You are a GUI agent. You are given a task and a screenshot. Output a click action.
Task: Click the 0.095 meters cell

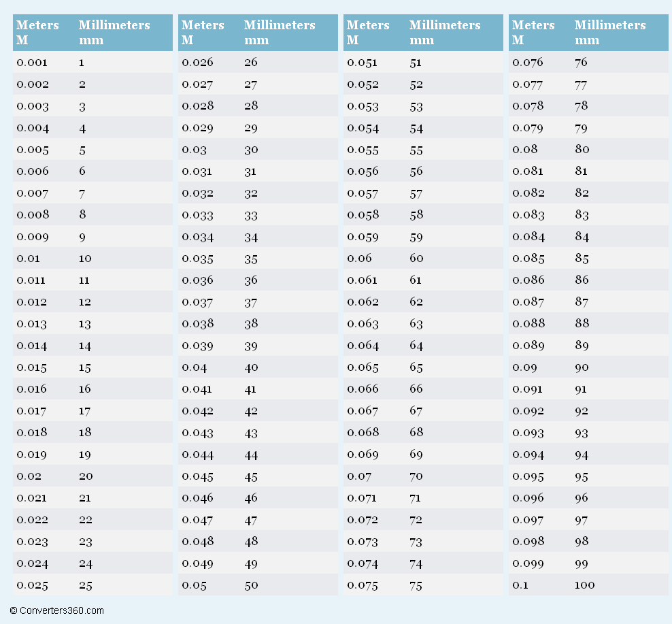[x=528, y=476]
